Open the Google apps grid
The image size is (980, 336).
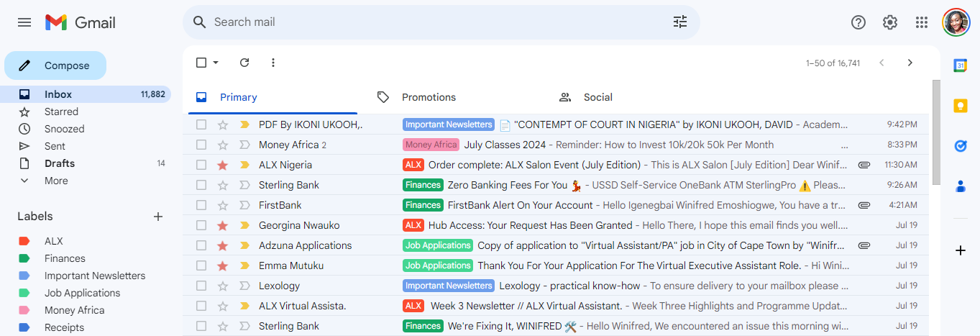tap(922, 22)
